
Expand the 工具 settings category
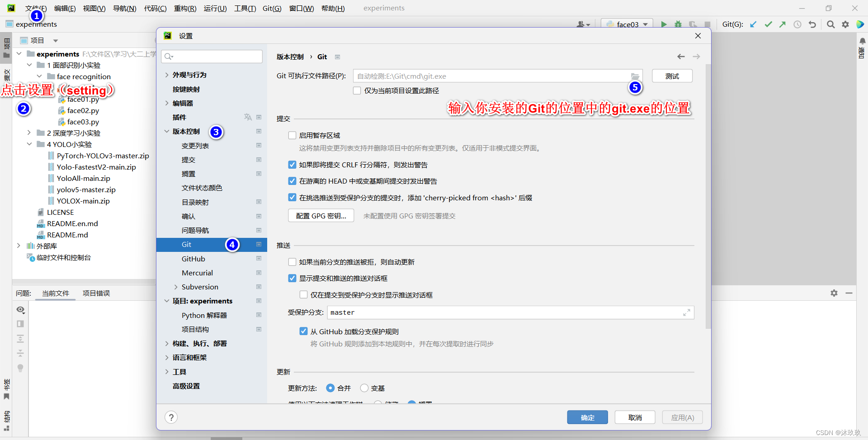(x=167, y=372)
